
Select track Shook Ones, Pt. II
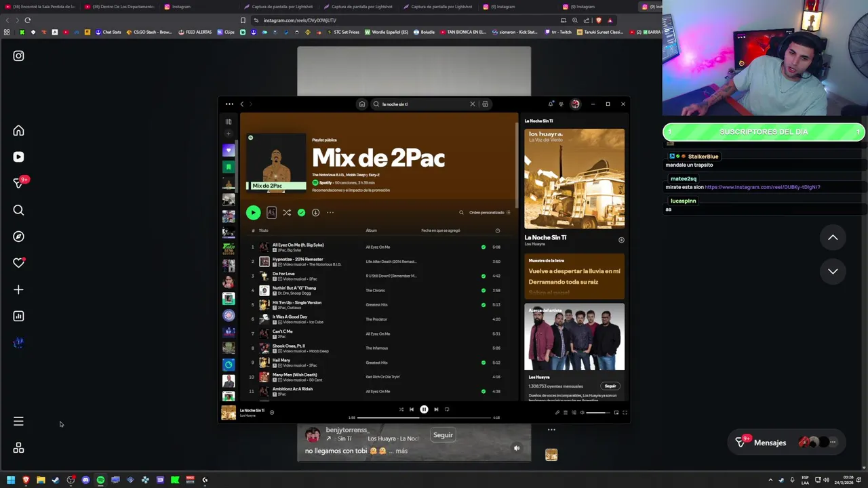(x=289, y=346)
